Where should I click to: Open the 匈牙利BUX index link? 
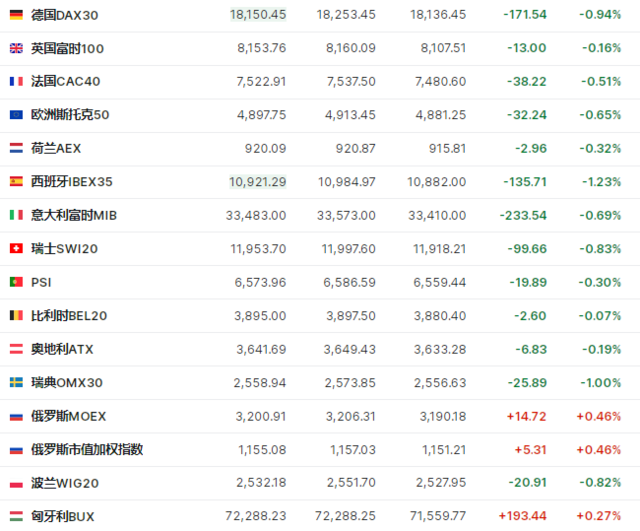62,516
